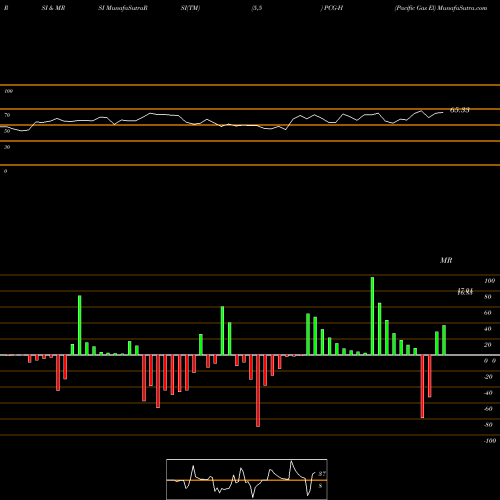Viewport: 500px width, 500px height.
Task: Click the 30 label on RSI axis
Action: [x=7, y=147]
